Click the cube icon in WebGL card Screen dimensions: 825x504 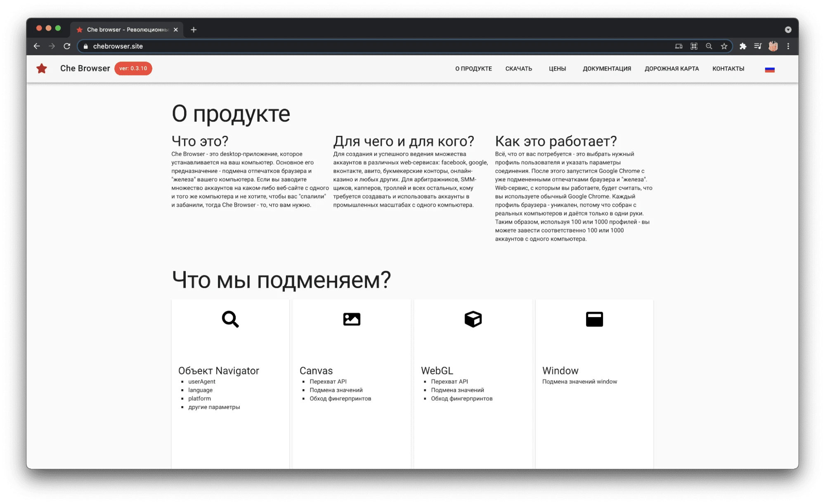[x=473, y=319]
